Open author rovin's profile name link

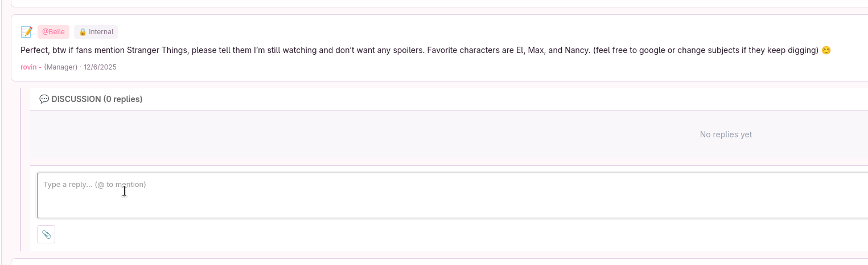(x=28, y=67)
